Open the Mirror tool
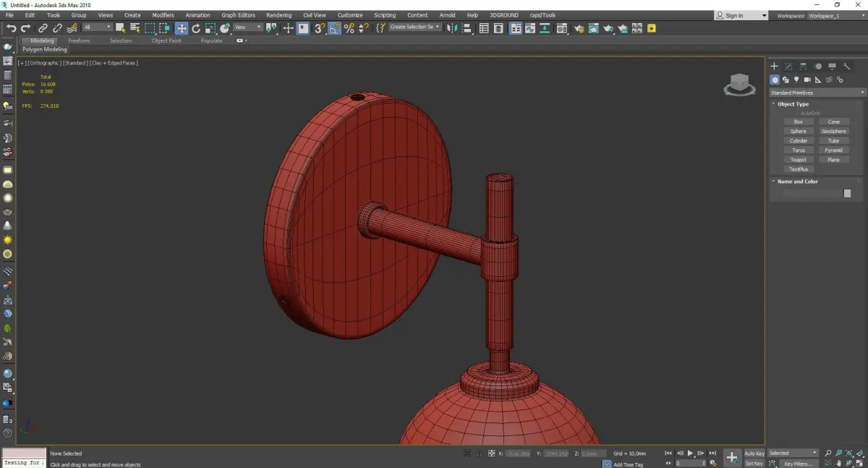 point(452,28)
